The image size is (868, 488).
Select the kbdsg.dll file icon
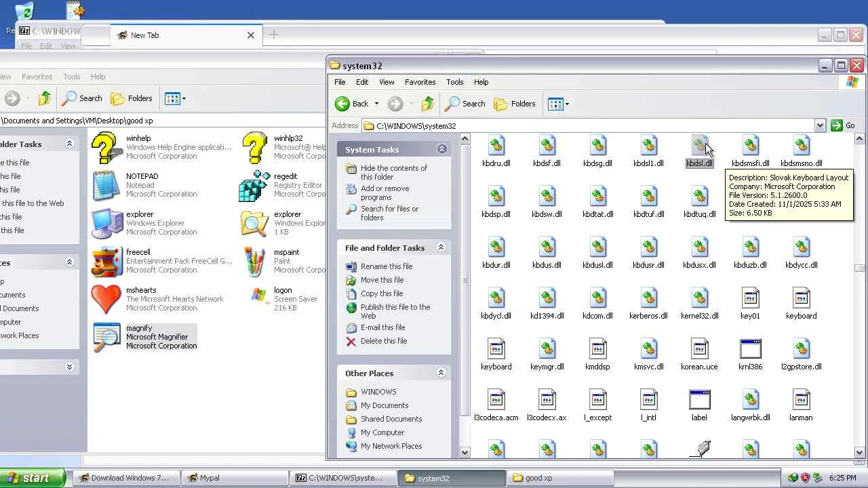(x=597, y=145)
